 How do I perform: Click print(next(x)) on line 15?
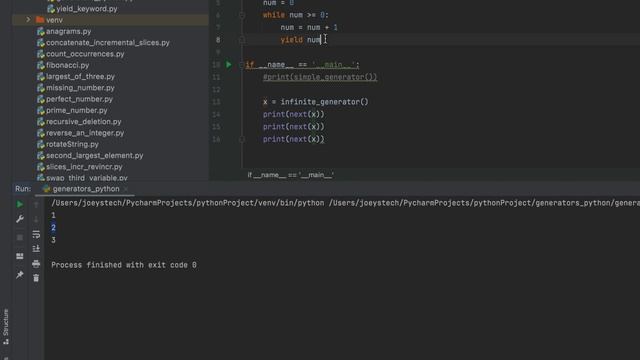click(293, 127)
